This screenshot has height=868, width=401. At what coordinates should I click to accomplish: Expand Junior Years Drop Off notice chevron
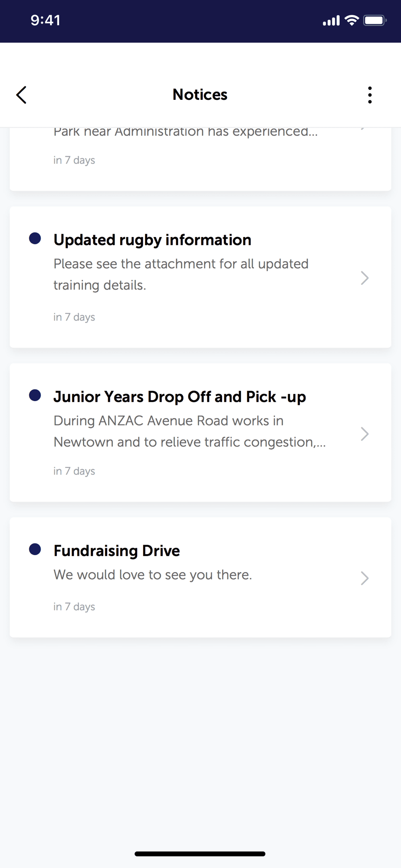coord(365,434)
